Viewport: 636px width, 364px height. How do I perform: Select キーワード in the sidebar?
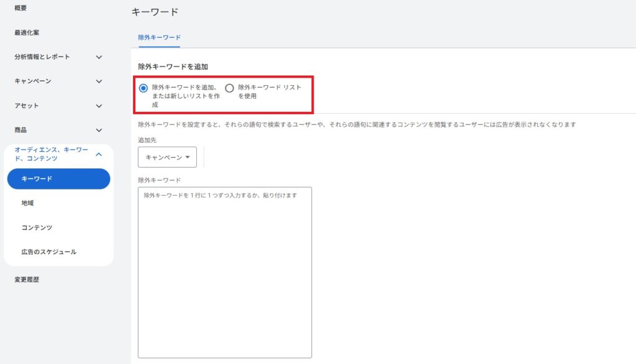click(59, 178)
